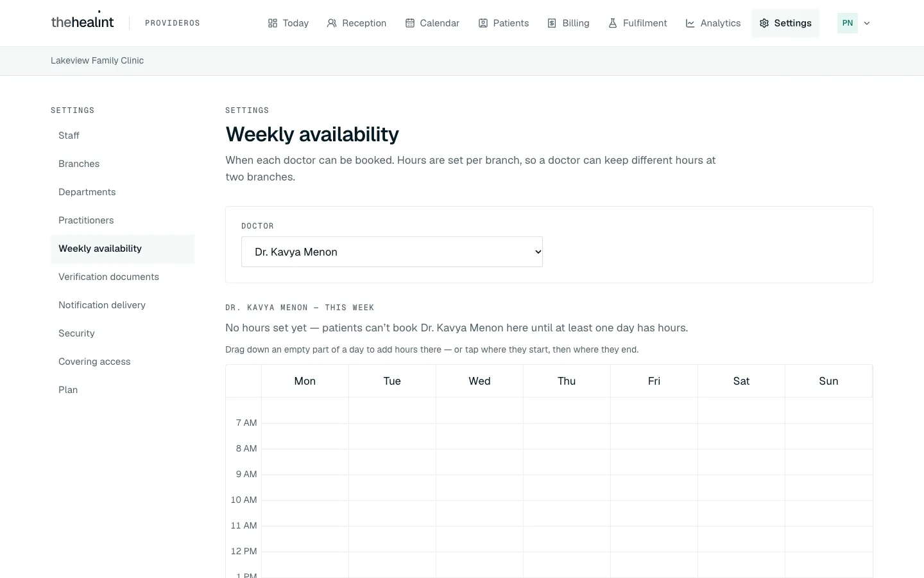Go to the Today tab label
Screen dimensions: 924x578
click(x=296, y=23)
